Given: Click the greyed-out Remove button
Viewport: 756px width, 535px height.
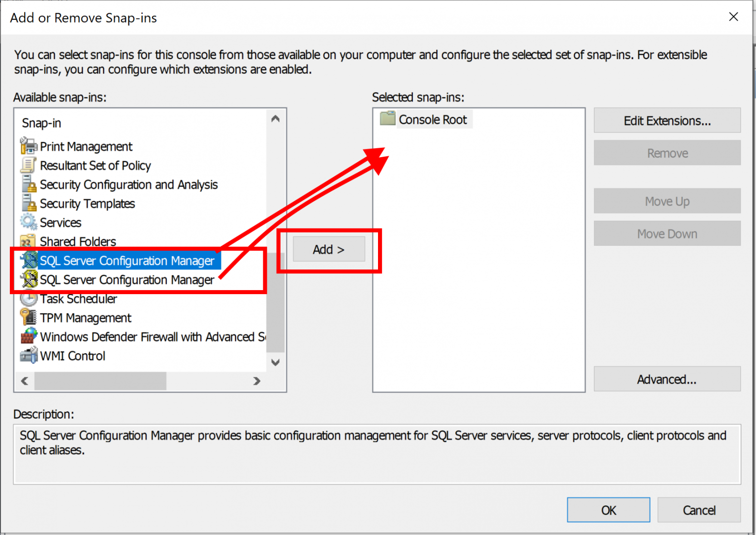Looking at the screenshot, I should [667, 153].
